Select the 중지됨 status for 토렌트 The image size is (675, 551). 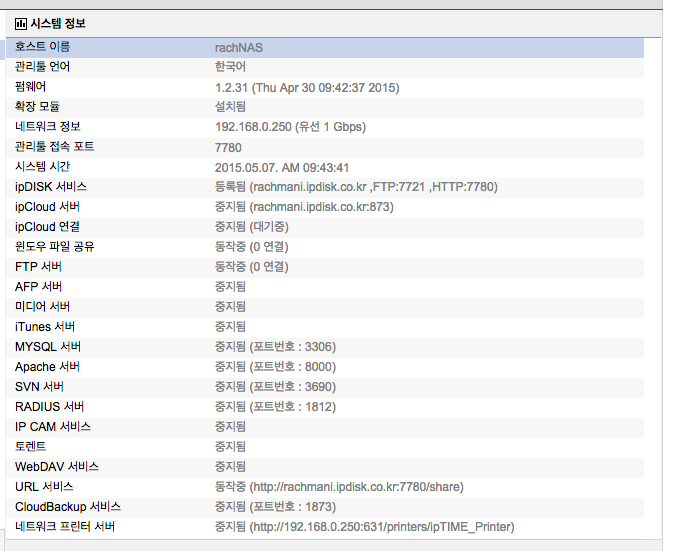pyautogui.click(x=230, y=446)
